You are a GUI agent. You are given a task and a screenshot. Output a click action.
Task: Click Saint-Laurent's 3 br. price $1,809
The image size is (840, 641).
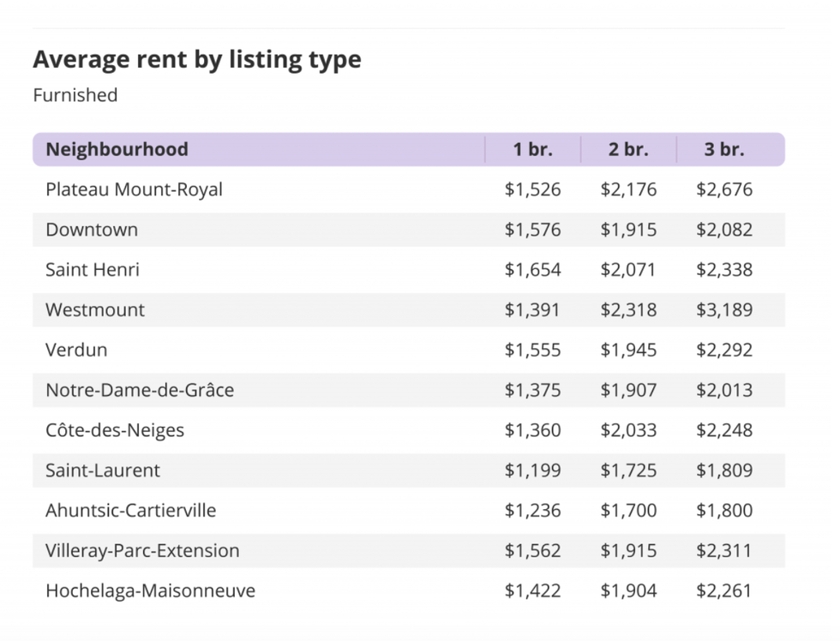pyautogui.click(x=724, y=470)
